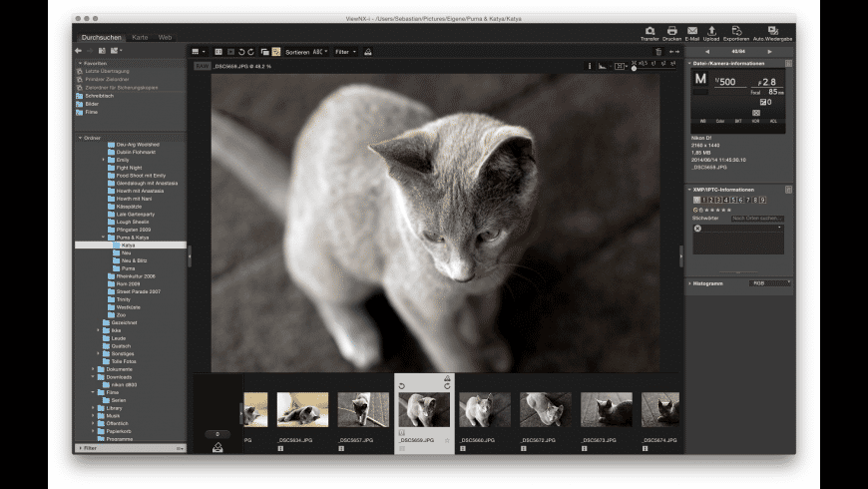Switch to the Karte tab

coord(140,37)
